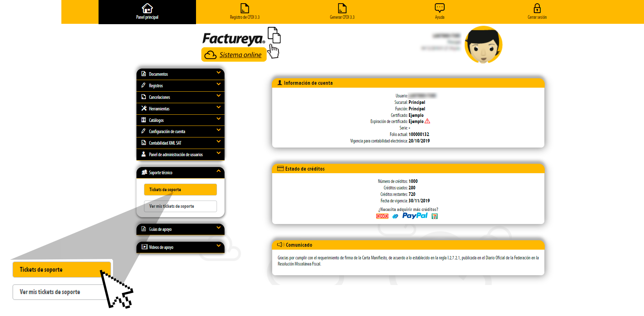
Task: Click the Tickets de soporte button
Action: (180, 189)
